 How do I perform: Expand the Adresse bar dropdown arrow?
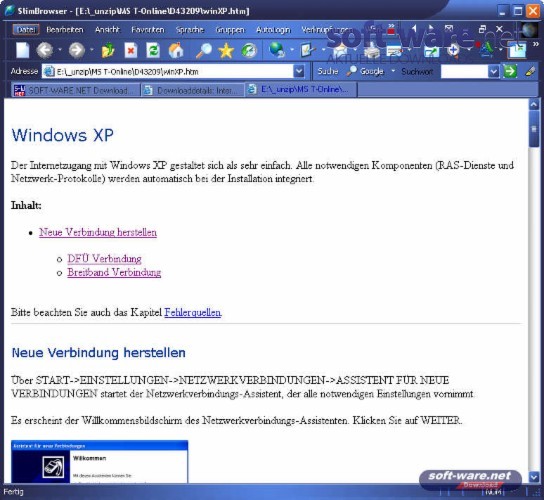[x=299, y=71]
